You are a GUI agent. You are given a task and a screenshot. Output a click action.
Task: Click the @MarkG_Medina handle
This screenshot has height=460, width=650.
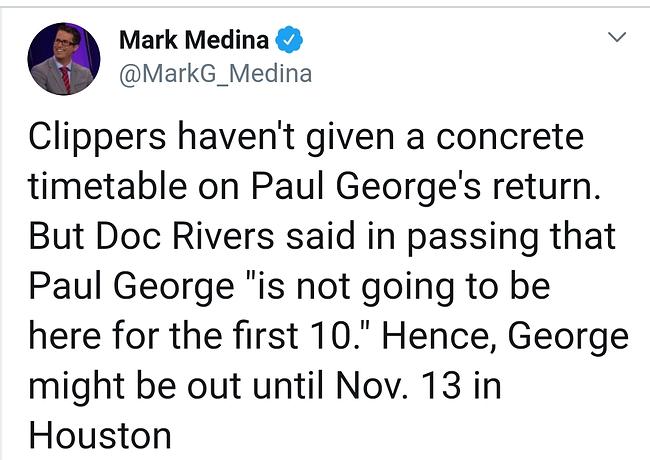215,74
